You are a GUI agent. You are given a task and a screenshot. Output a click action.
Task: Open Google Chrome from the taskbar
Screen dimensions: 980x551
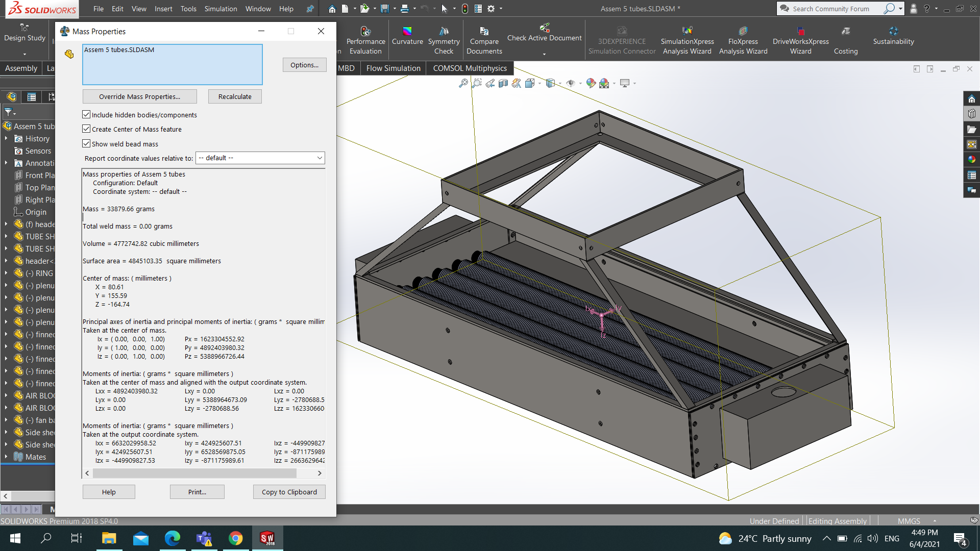[x=235, y=538]
